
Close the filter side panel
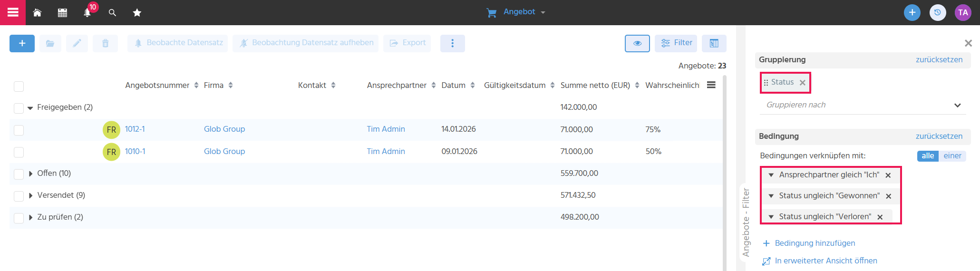pos(968,43)
